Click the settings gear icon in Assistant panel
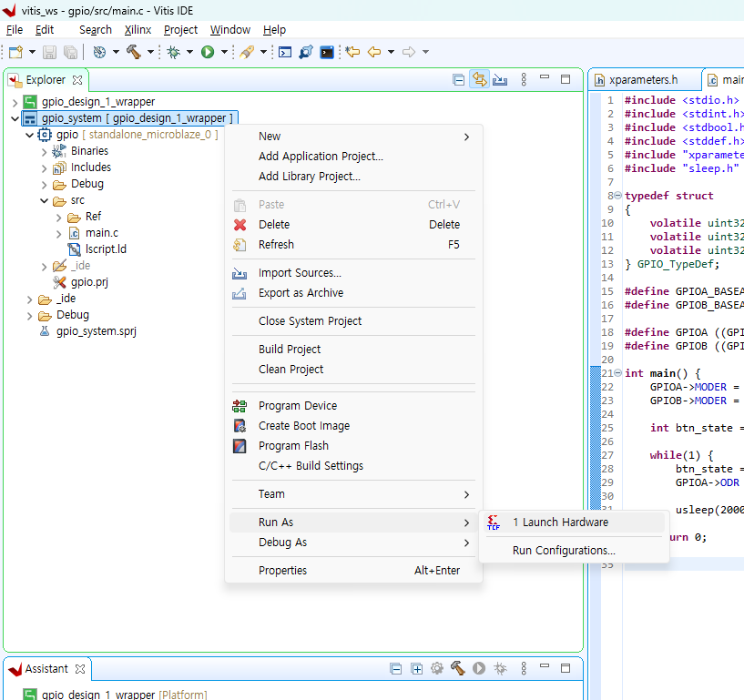This screenshot has width=744, height=700. 437,669
